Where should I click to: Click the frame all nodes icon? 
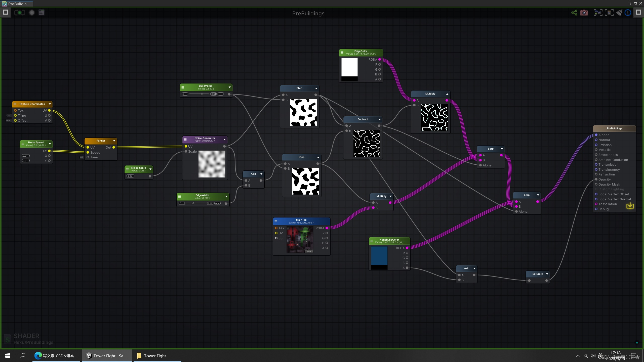pos(598,13)
